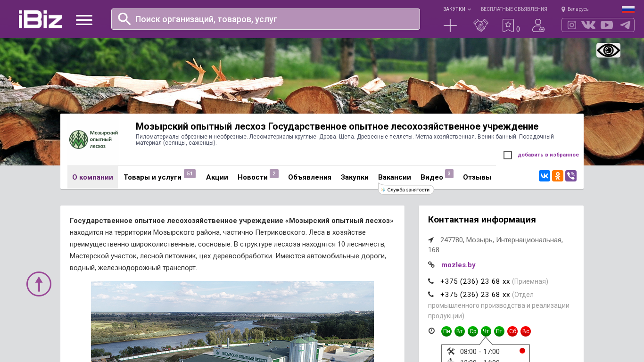Tick the добавить в избранное checkbox
This screenshot has height=362, width=644.
(x=508, y=155)
